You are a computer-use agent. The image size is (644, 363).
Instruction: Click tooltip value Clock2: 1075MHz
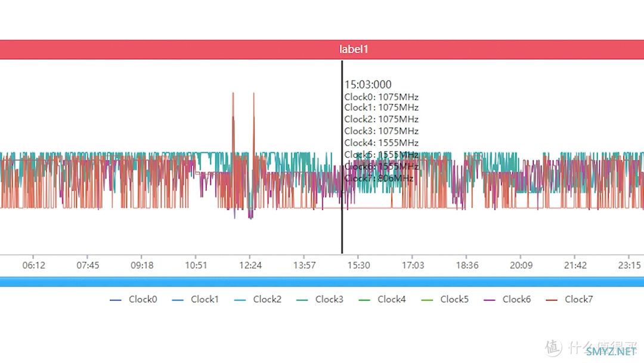[381, 119]
